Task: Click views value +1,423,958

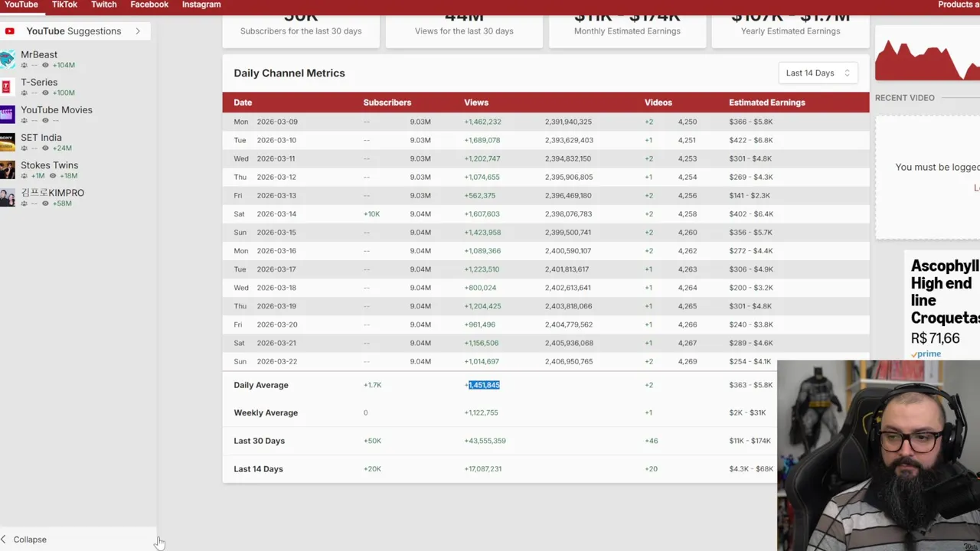Action: pyautogui.click(x=482, y=232)
